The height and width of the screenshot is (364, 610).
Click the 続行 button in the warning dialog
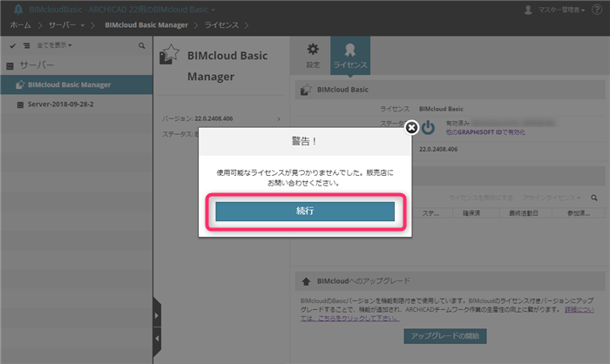click(305, 211)
